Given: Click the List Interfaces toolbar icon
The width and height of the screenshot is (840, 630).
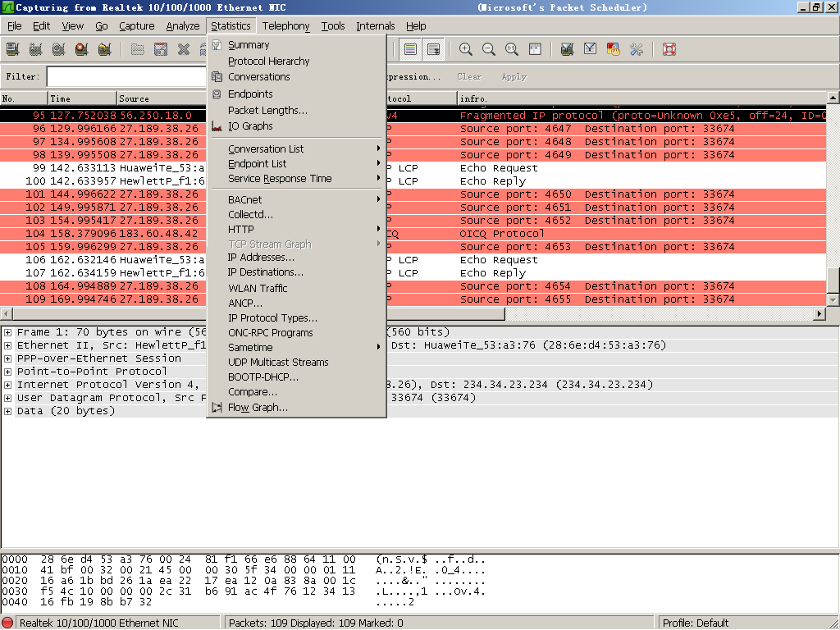Looking at the screenshot, I should (x=13, y=49).
